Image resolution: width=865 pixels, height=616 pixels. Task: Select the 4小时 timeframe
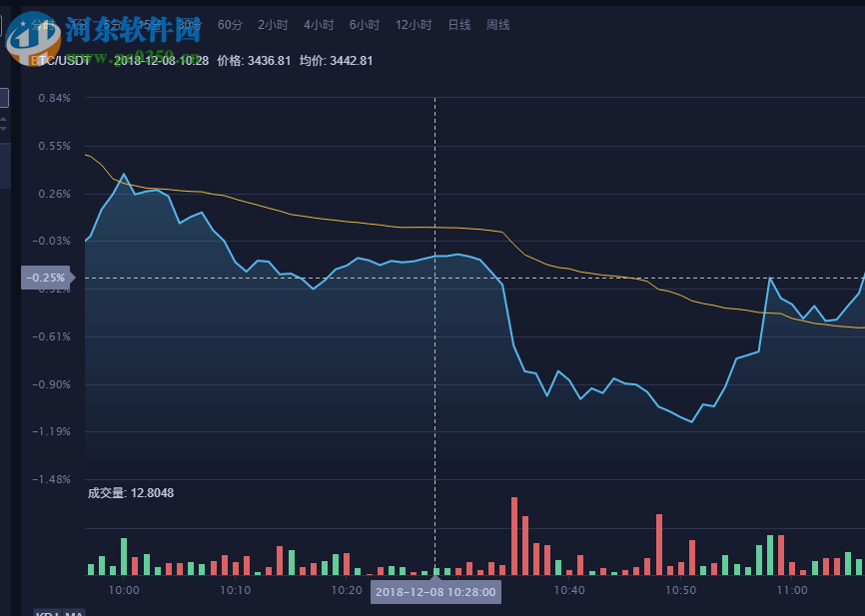pos(319,25)
